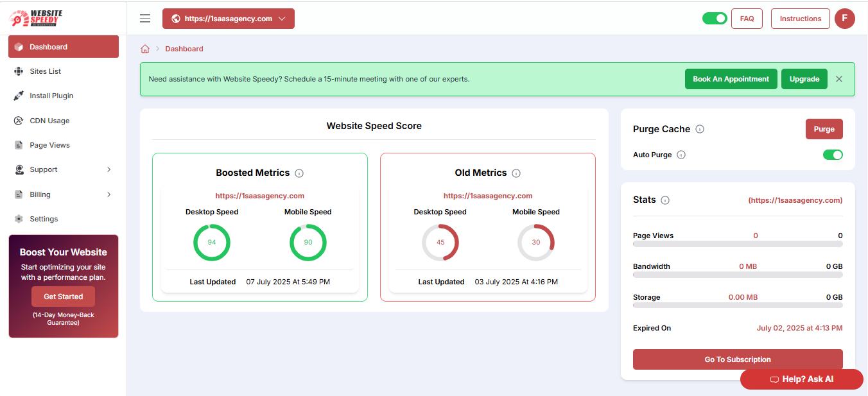Open the 1saasagency.com site dropdown
The width and height of the screenshot is (868, 396).
pos(229,19)
